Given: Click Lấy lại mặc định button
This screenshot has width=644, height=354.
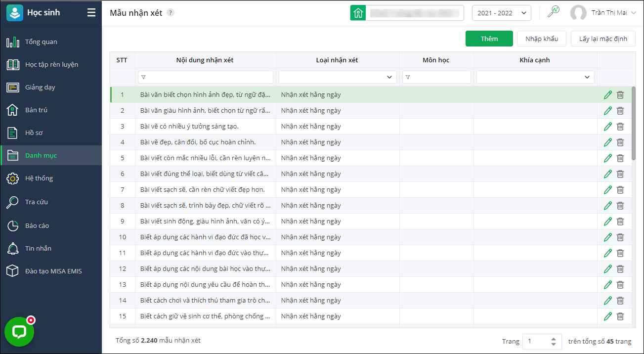Looking at the screenshot, I should [x=603, y=39].
